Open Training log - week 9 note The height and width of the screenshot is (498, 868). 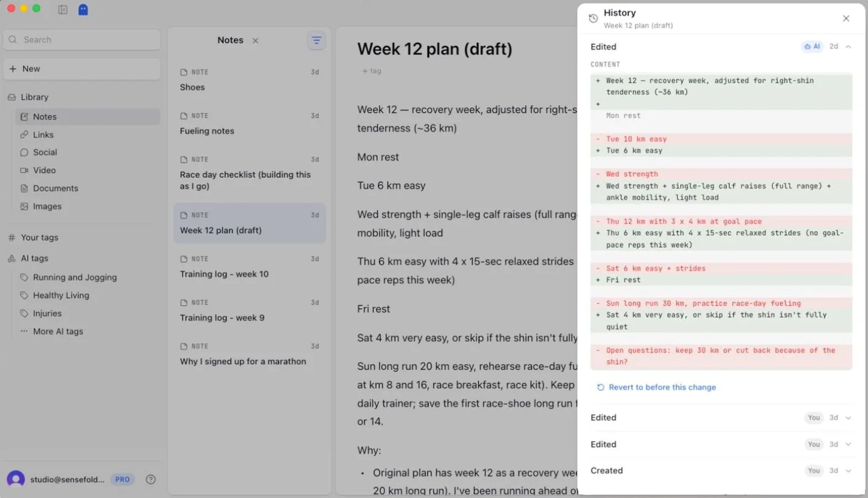coord(250,310)
